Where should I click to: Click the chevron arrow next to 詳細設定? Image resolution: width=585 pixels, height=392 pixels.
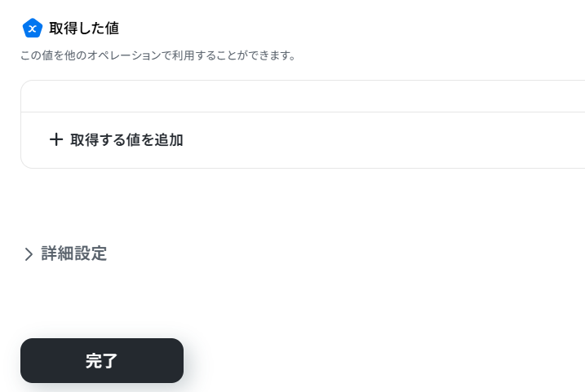29,254
